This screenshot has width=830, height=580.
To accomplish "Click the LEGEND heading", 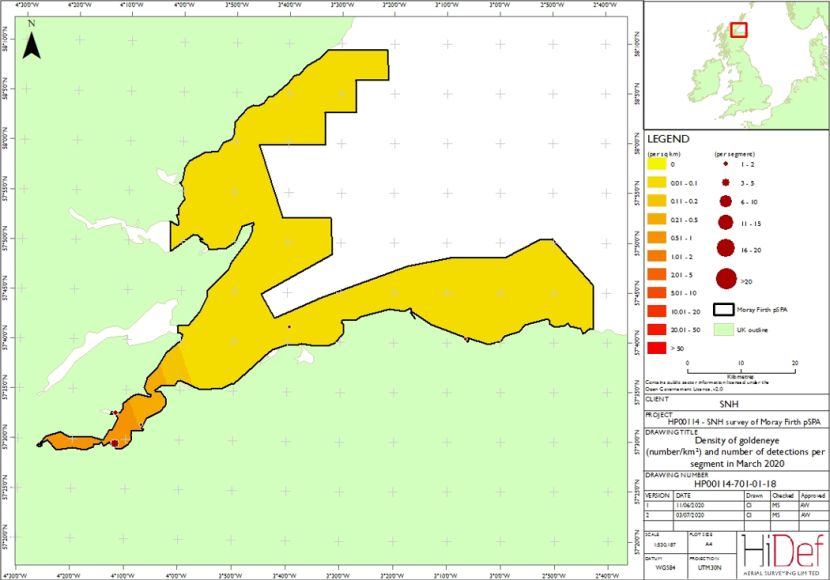I will tap(668, 139).
